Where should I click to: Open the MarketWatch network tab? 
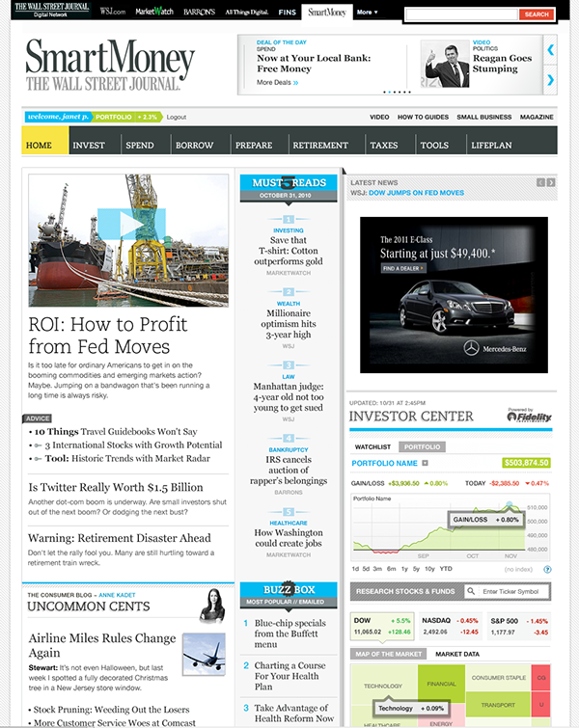(154, 12)
